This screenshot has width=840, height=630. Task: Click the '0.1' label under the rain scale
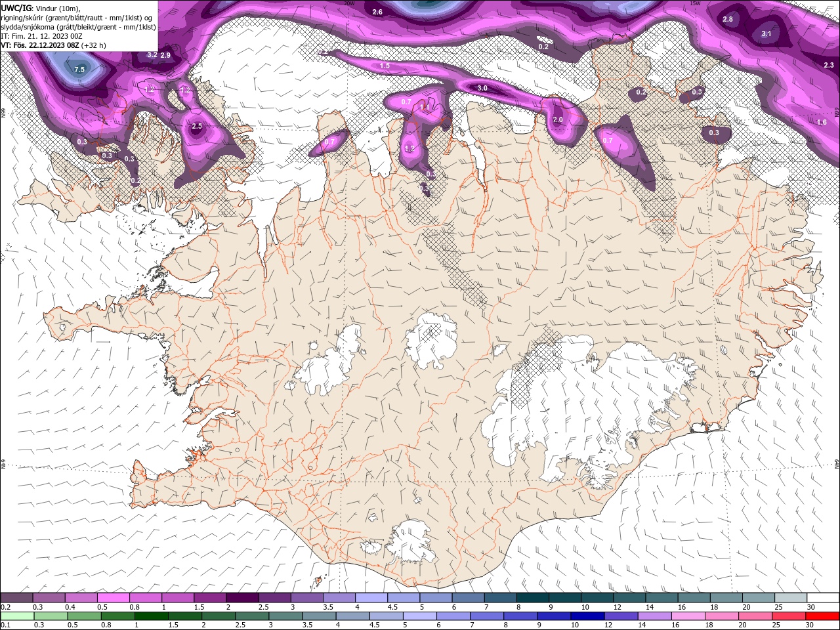[x=5, y=625]
